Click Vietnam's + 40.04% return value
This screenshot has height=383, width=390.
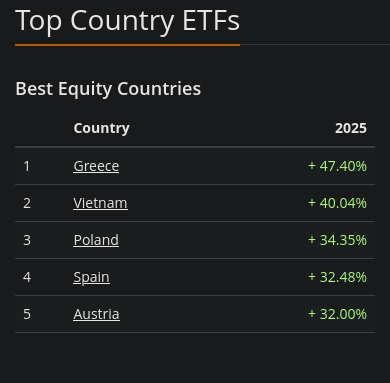tap(337, 203)
